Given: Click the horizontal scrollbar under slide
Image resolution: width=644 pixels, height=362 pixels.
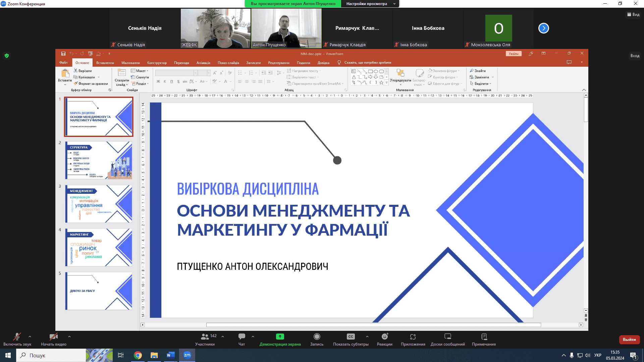Looking at the screenshot, I should click(x=374, y=325).
